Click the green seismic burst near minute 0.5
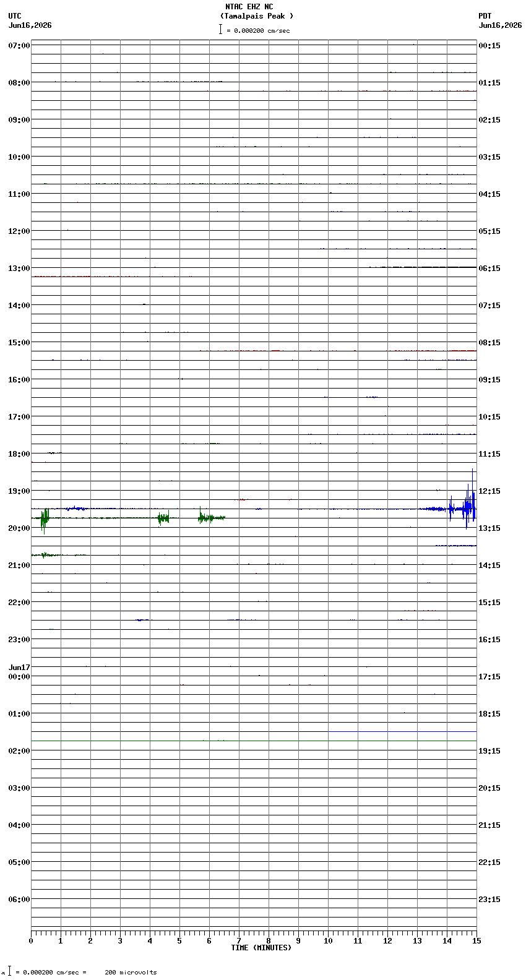The height and width of the screenshot is (980, 526). click(44, 519)
